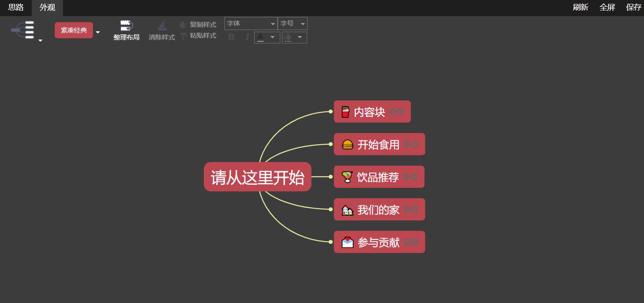
Task: Open the hyperlink icon on 参与贡献
Action: [x=411, y=242]
